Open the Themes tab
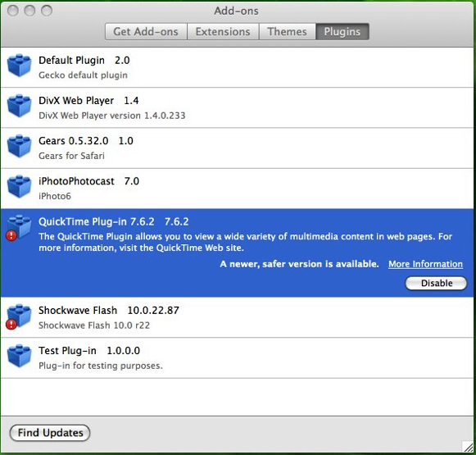Image resolution: width=476 pixels, height=455 pixels. click(288, 32)
